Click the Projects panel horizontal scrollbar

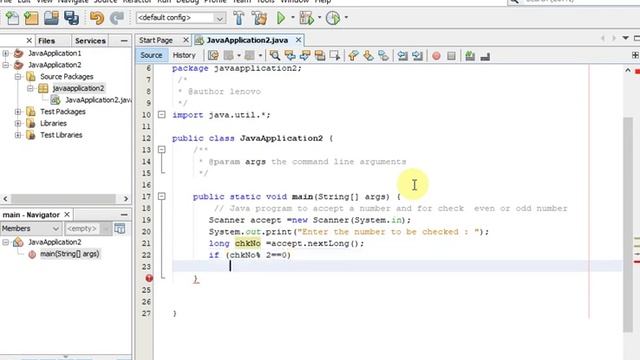[x=63, y=199]
